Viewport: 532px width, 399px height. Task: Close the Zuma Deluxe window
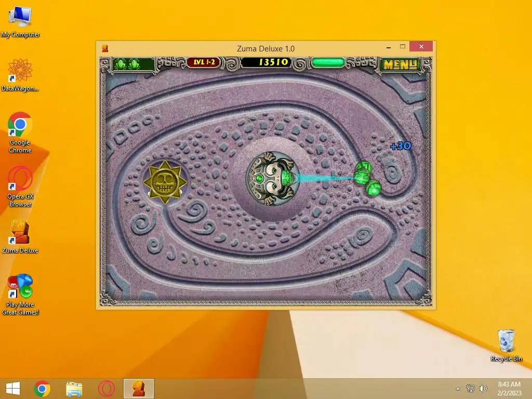[x=421, y=46]
